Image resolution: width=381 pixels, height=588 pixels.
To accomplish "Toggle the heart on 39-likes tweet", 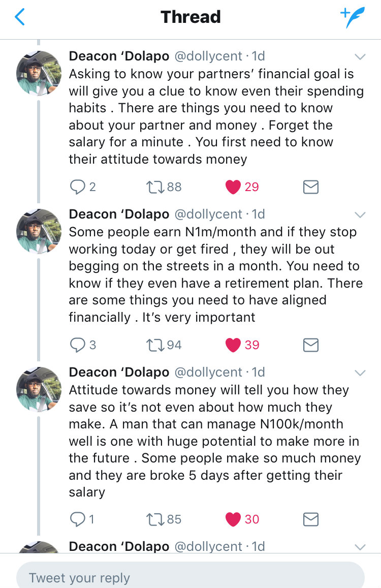I will (233, 345).
